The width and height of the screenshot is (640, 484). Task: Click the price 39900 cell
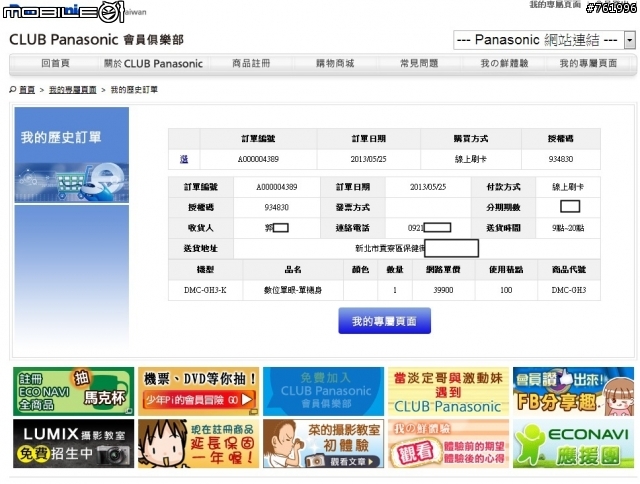pyautogui.click(x=443, y=290)
